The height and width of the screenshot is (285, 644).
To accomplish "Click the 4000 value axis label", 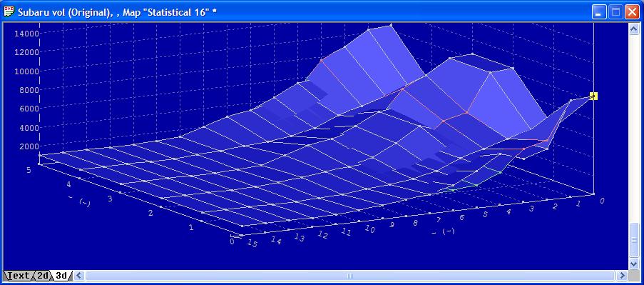I will (29, 128).
